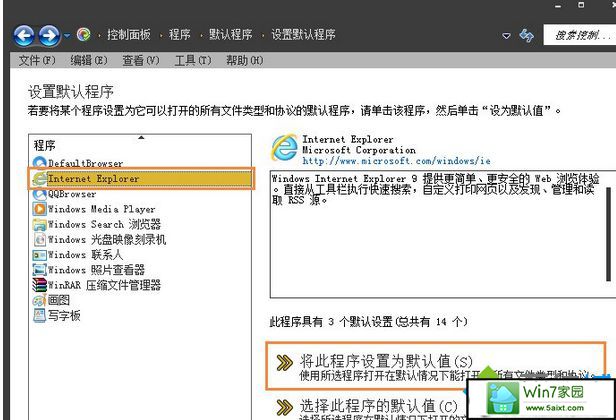Click the 写字板 WordPad icon
The width and height of the screenshot is (616, 420).
[39, 315]
